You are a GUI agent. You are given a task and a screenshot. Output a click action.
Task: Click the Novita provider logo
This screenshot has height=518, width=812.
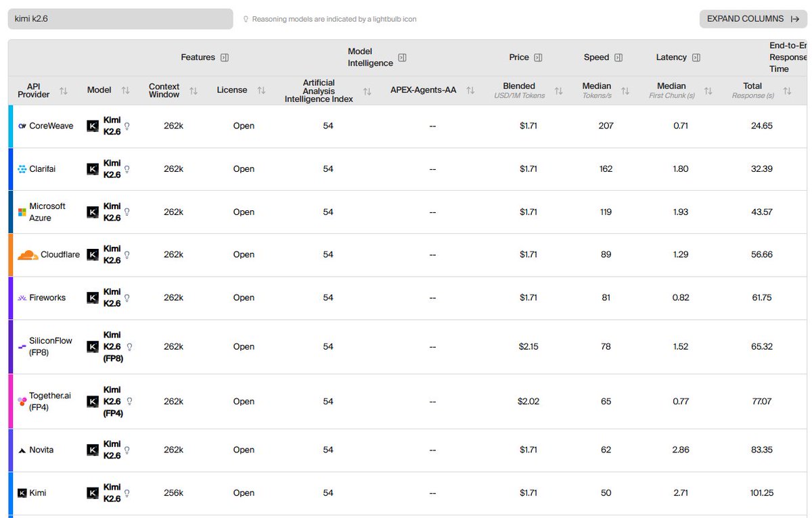click(22, 450)
